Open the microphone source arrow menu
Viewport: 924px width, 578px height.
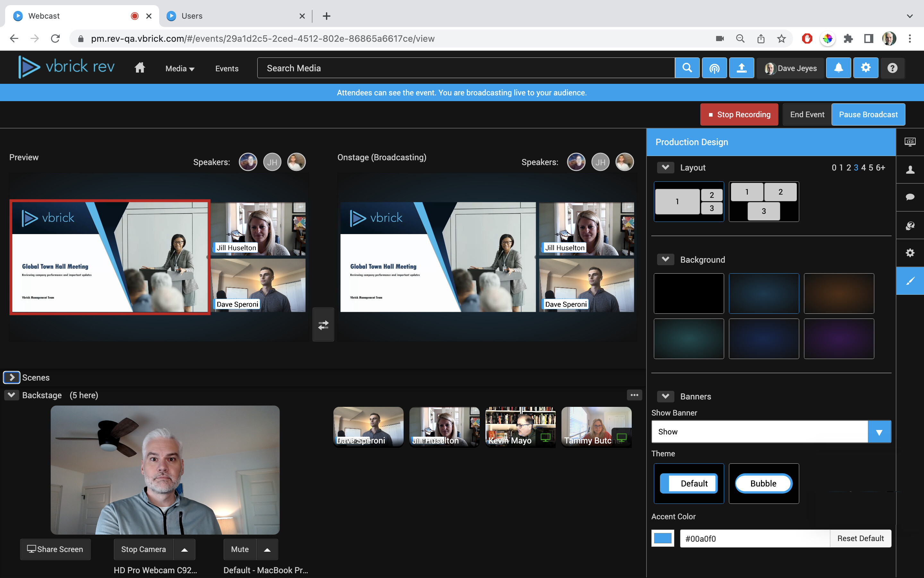[x=267, y=549]
